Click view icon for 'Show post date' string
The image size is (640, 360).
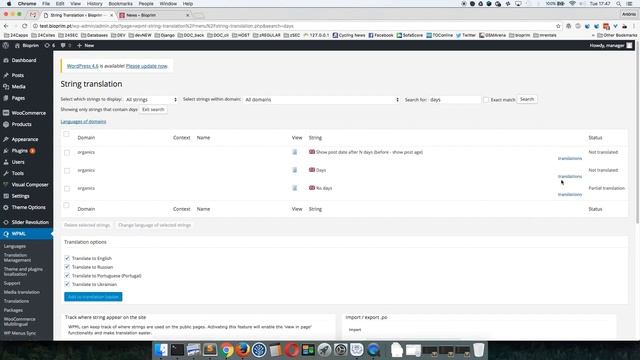[295, 152]
